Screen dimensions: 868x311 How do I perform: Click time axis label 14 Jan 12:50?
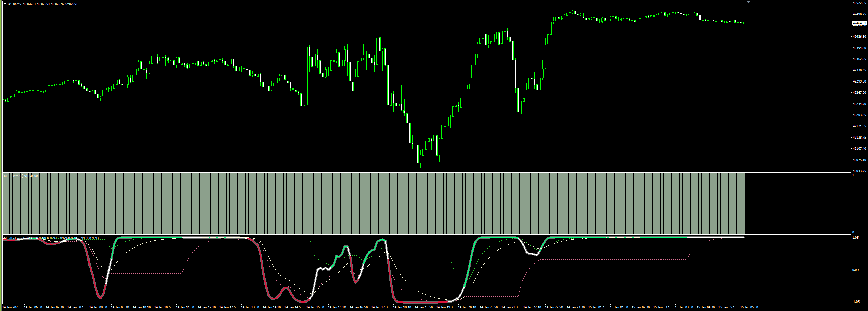tap(229, 307)
